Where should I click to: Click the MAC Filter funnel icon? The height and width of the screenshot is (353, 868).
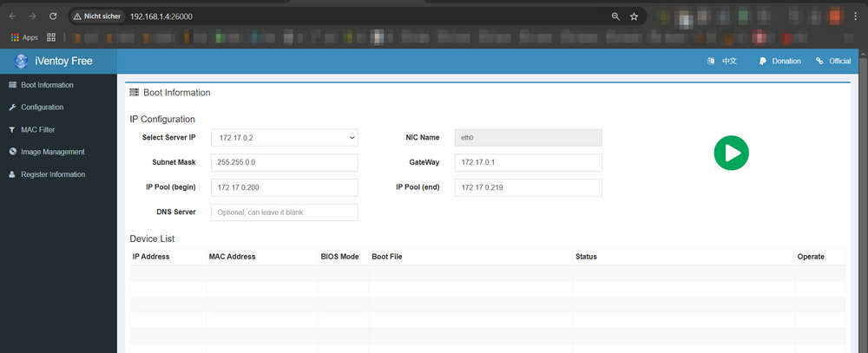pyautogui.click(x=12, y=129)
